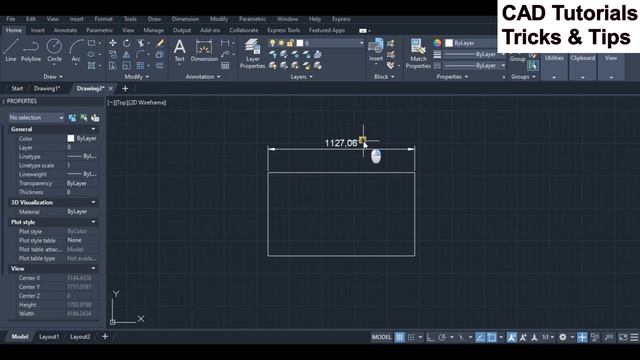Activate the Copy tool
The image size is (640, 360).
pyautogui.click(x=113, y=54)
